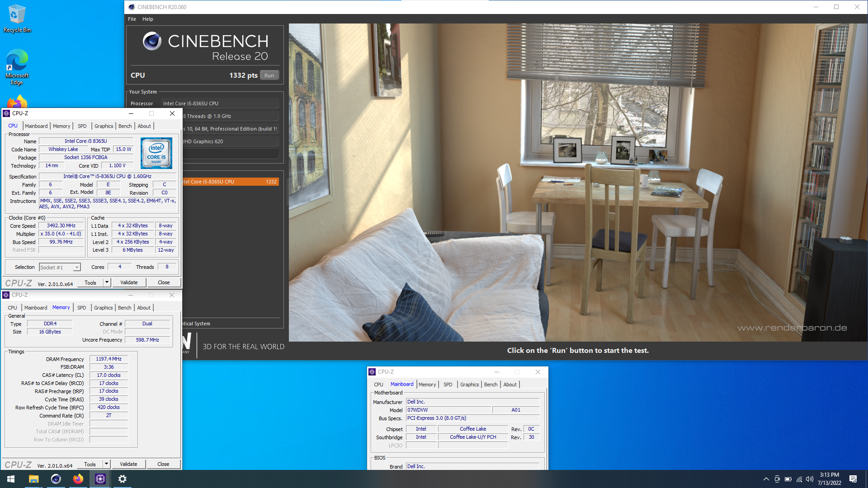Image resolution: width=868 pixels, height=488 pixels.
Task: Open File Explorer from the taskbar
Action: coord(34,479)
